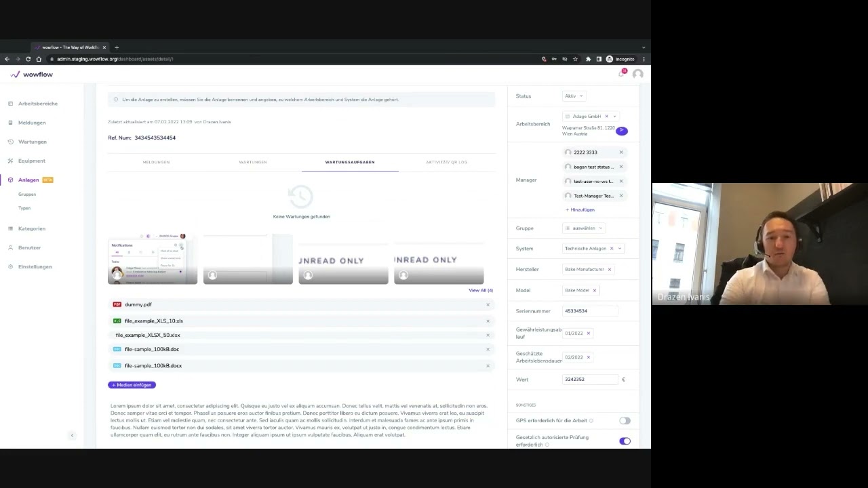Image resolution: width=868 pixels, height=488 pixels.
Task: Clear the Bake Manufacturer value
Action: coord(609,269)
